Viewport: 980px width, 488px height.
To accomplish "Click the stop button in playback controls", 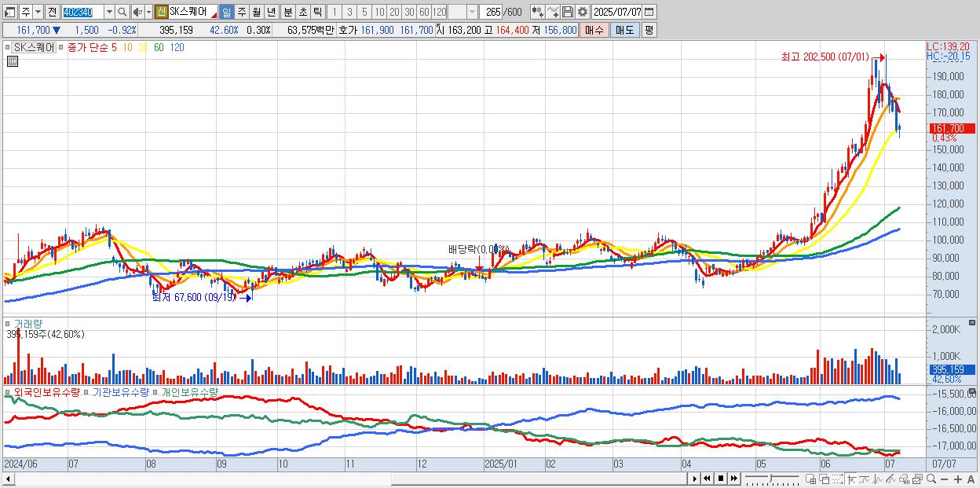I will pos(721,479).
